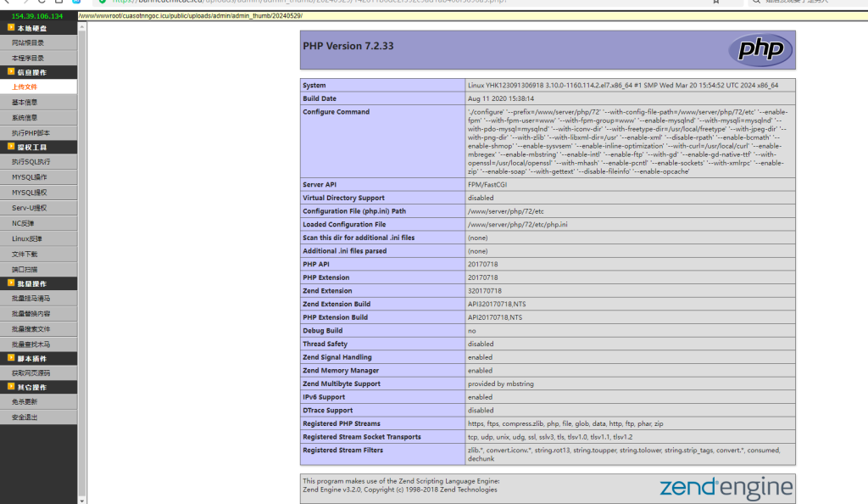Screen dimensions: 868x504
Task: Collapse the 批量操作 section arrow icon
Action: click(x=11, y=283)
